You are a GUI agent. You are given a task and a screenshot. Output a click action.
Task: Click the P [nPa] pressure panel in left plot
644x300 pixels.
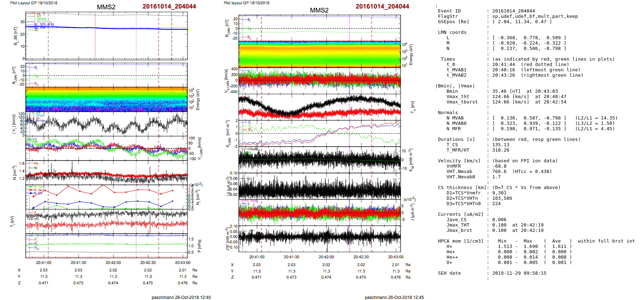(x=106, y=245)
